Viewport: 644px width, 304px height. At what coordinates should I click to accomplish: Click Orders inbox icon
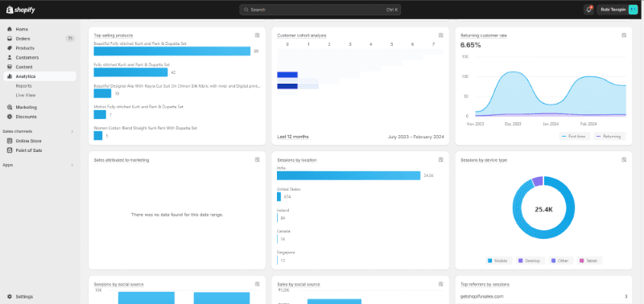click(x=10, y=39)
